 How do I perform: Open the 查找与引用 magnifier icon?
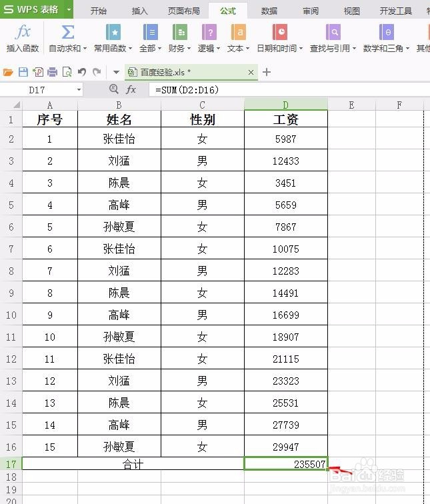pyautogui.click(x=333, y=32)
